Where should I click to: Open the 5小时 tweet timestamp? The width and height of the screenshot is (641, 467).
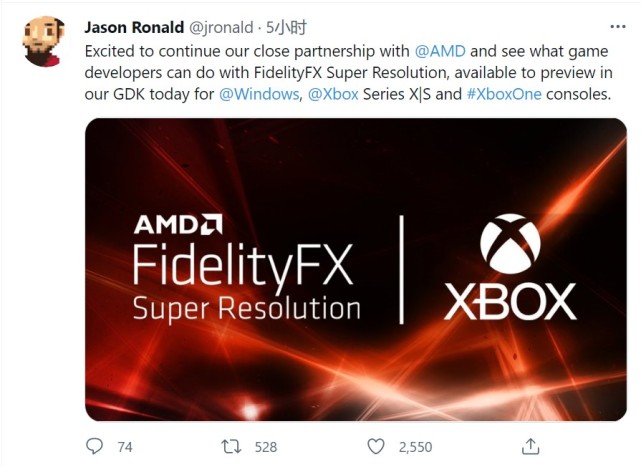286,27
